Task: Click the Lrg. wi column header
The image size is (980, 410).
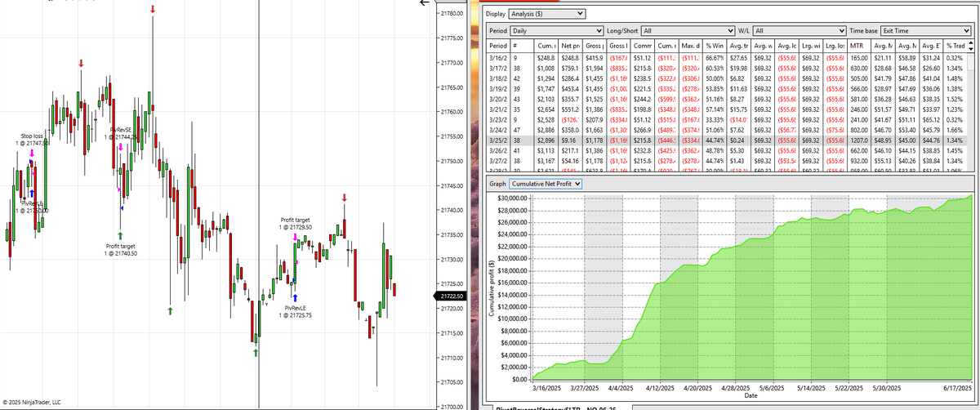Action: coord(811,46)
